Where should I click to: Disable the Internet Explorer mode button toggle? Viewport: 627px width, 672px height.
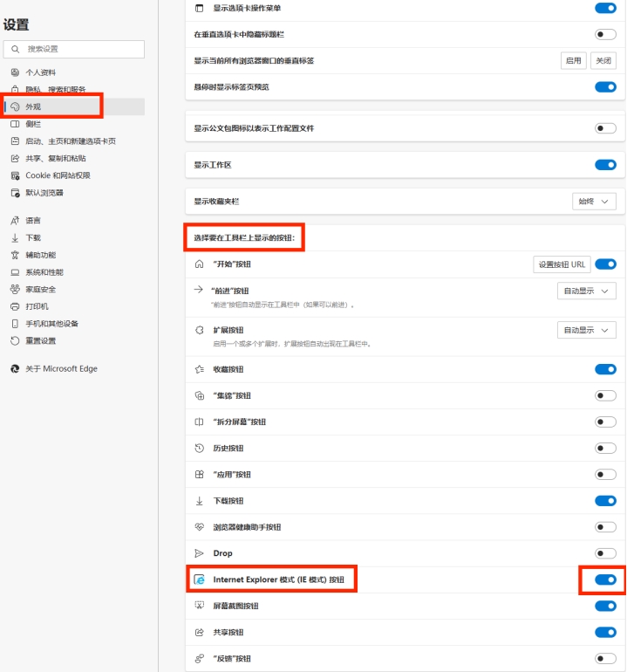pyautogui.click(x=605, y=579)
